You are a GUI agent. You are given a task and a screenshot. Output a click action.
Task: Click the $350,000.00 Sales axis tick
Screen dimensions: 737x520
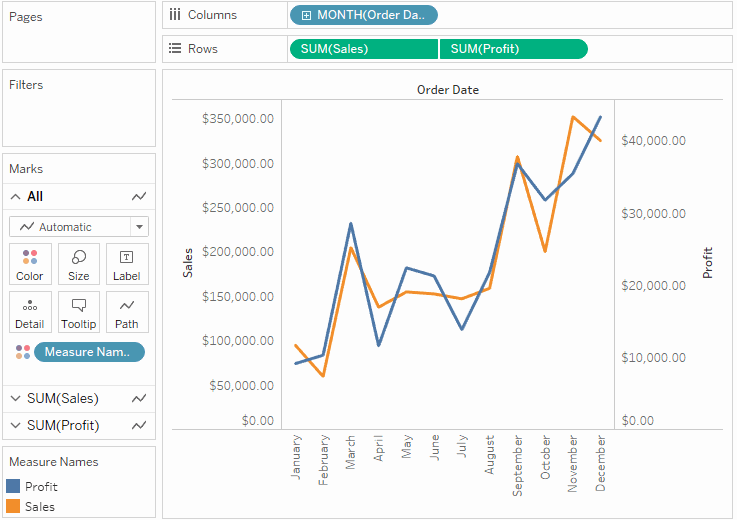point(238,118)
